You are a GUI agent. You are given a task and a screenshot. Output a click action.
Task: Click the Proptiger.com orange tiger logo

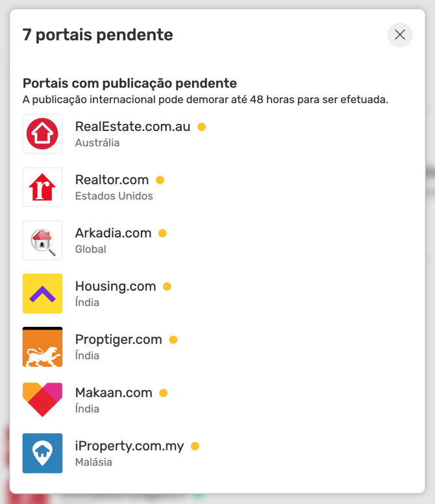coord(42,347)
